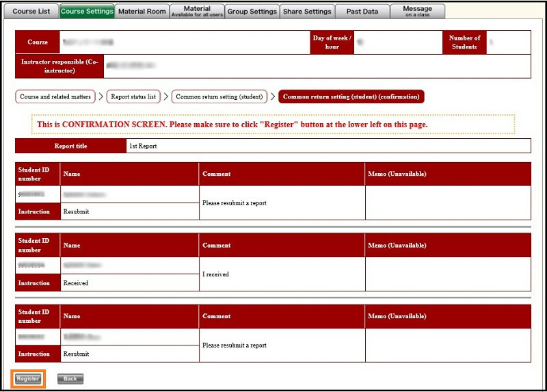Open Material Available for all users tab
Viewport: 547px width, 392px height.
197,12
